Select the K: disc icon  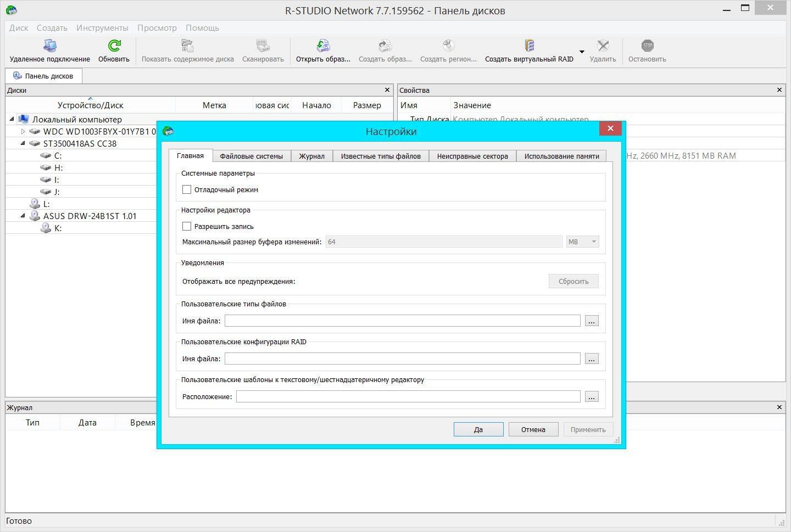pos(46,228)
